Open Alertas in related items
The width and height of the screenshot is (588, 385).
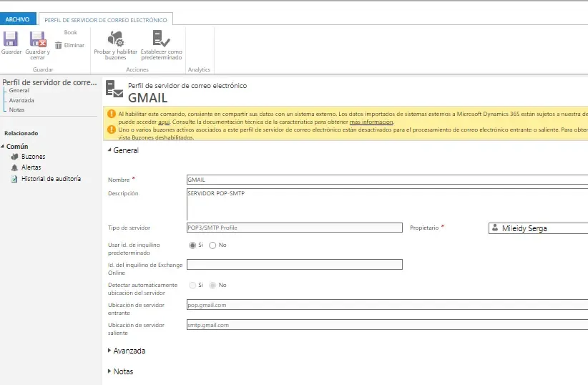click(31, 167)
